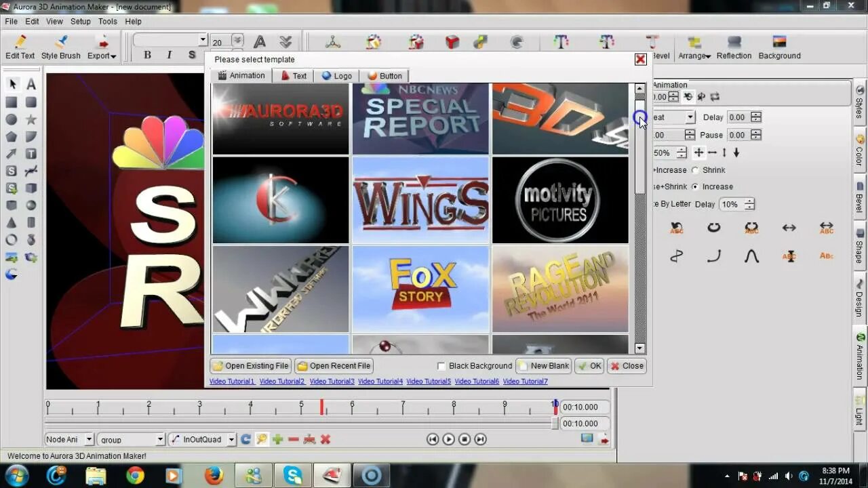Jump to the timeline end
The width and height of the screenshot is (868, 488).
coord(480,439)
